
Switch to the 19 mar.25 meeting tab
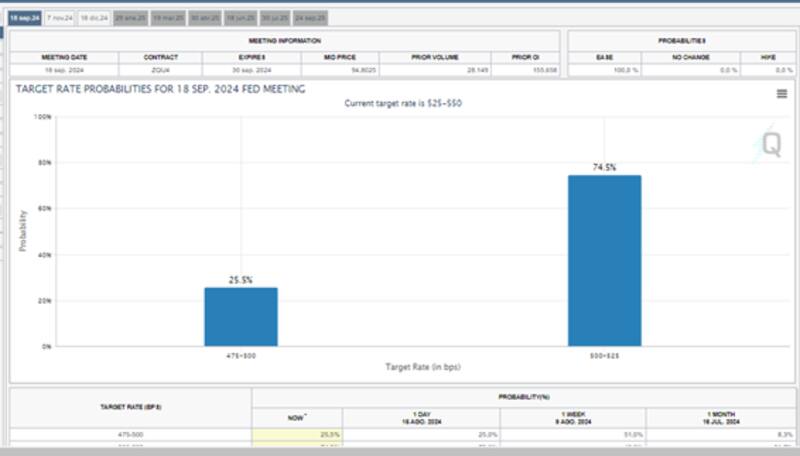(x=168, y=18)
